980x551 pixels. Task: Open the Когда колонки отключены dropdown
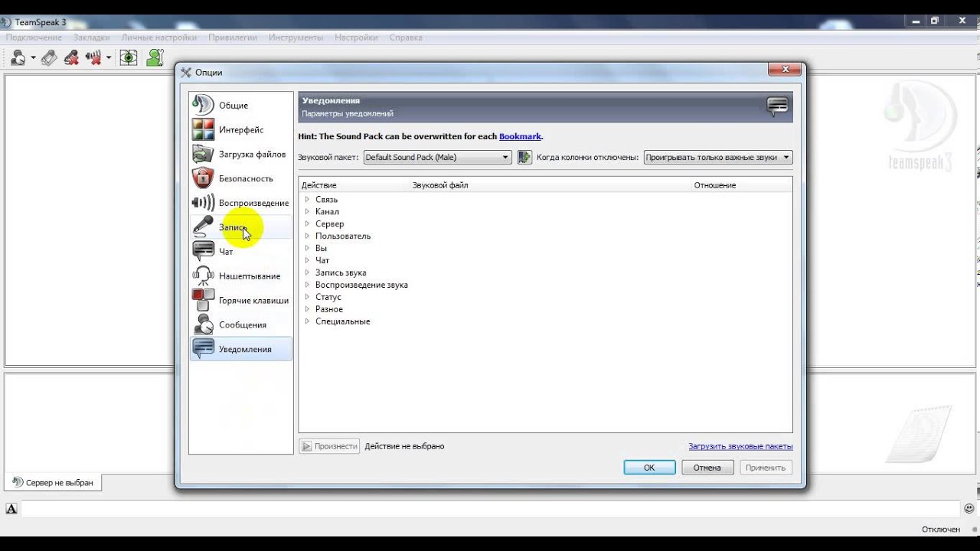(718, 157)
